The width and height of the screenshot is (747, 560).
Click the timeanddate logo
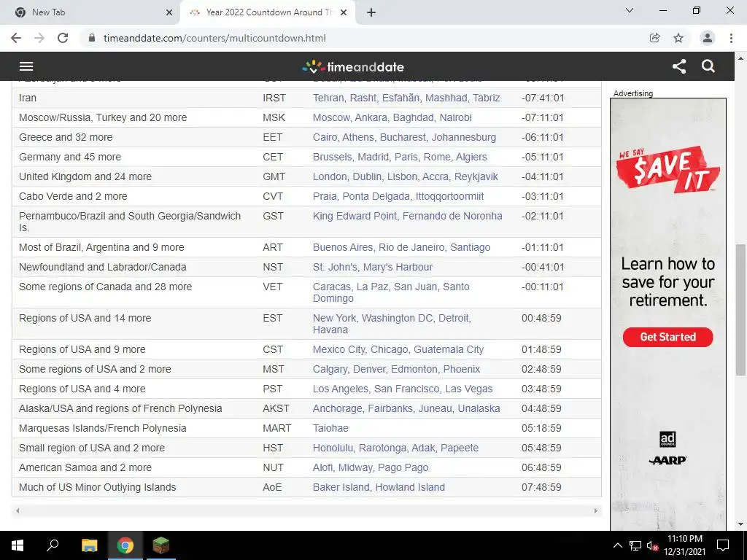tap(353, 66)
